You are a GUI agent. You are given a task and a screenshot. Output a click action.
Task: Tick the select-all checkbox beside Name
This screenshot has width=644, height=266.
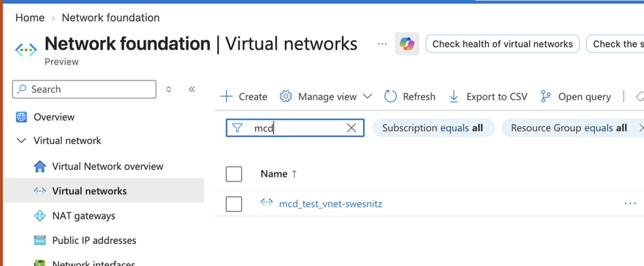234,174
